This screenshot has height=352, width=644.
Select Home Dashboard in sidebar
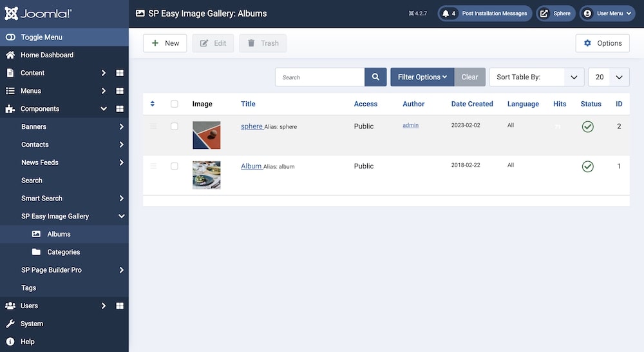tap(46, 55)
